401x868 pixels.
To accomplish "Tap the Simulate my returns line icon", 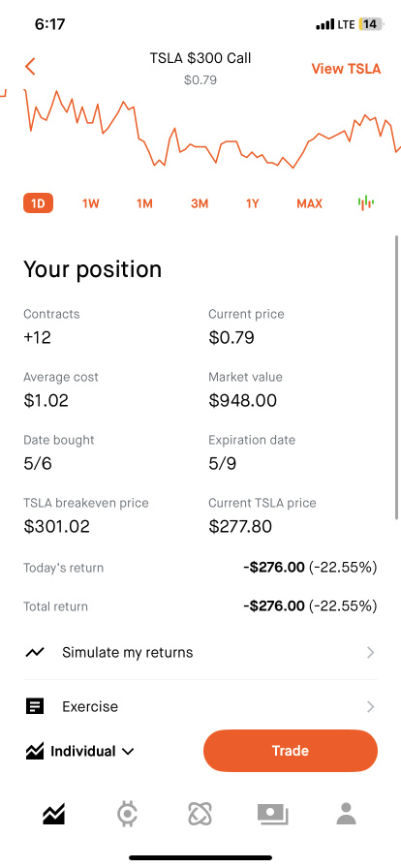I will point(34,653).
